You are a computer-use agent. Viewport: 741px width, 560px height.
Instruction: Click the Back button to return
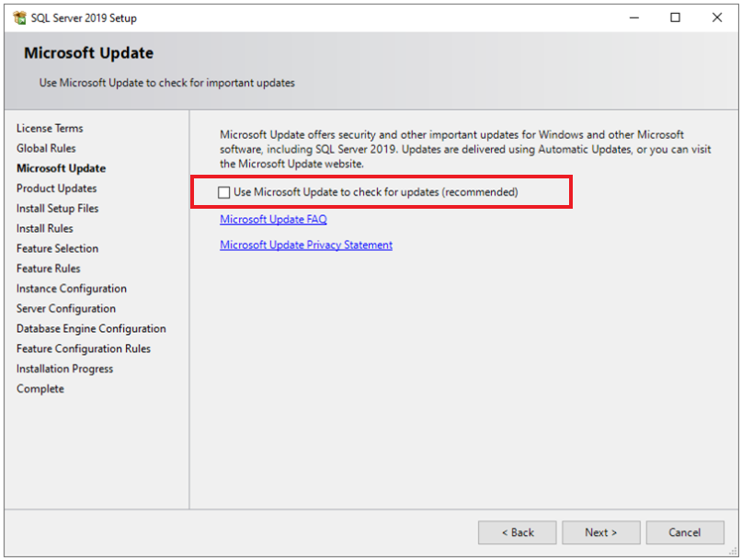517,531
